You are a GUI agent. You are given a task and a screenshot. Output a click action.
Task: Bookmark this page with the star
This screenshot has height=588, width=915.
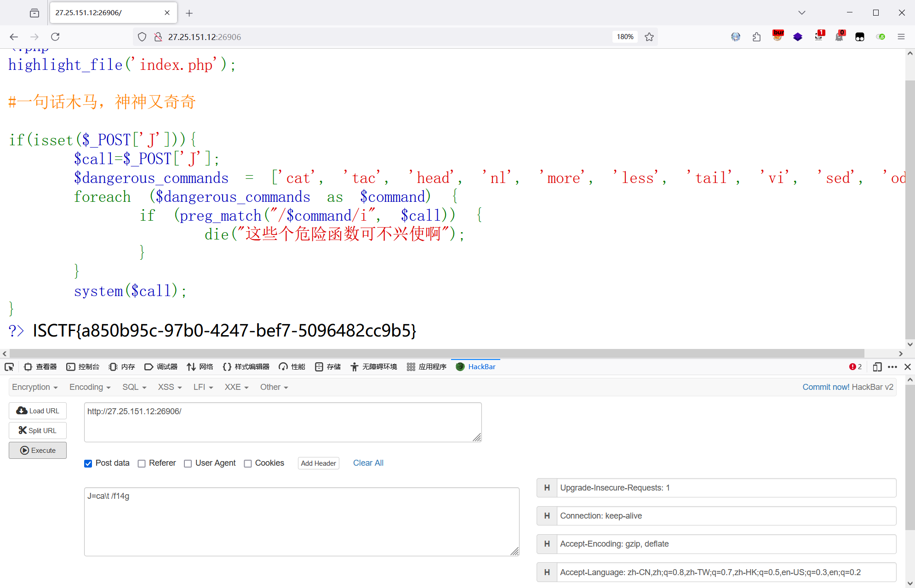[x=649, y=37]
